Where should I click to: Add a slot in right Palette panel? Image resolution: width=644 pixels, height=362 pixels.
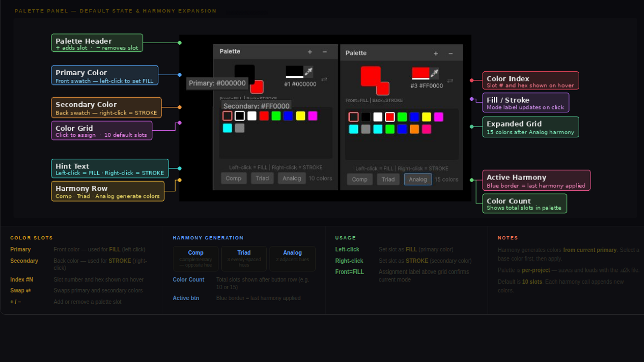(x=436, y=54)
